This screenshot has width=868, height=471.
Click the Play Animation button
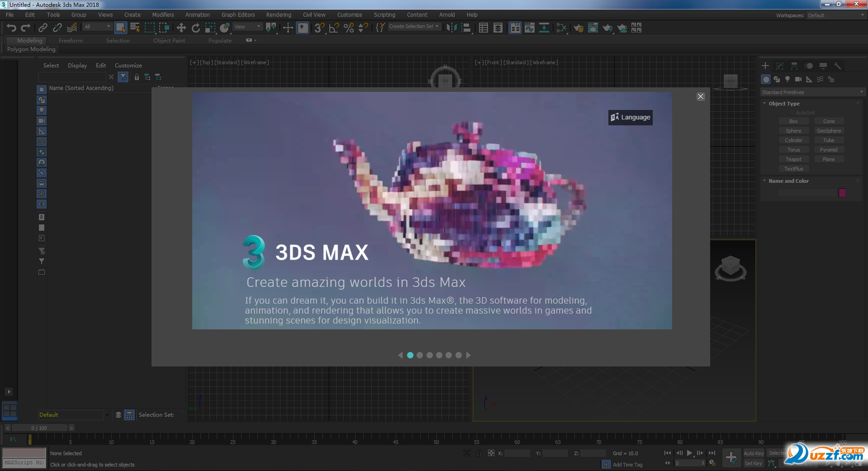click(689, 453)
